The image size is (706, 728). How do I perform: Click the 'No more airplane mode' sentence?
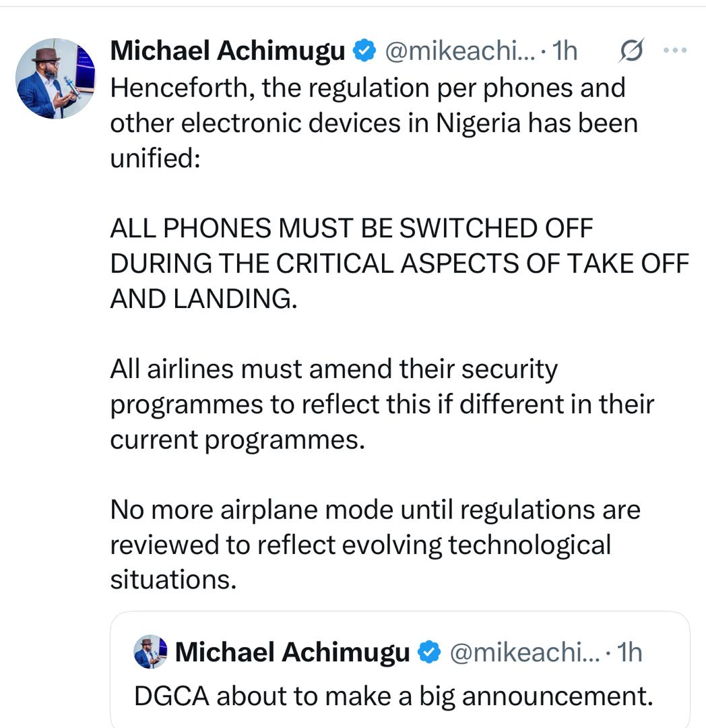click(x=375, y=510)
